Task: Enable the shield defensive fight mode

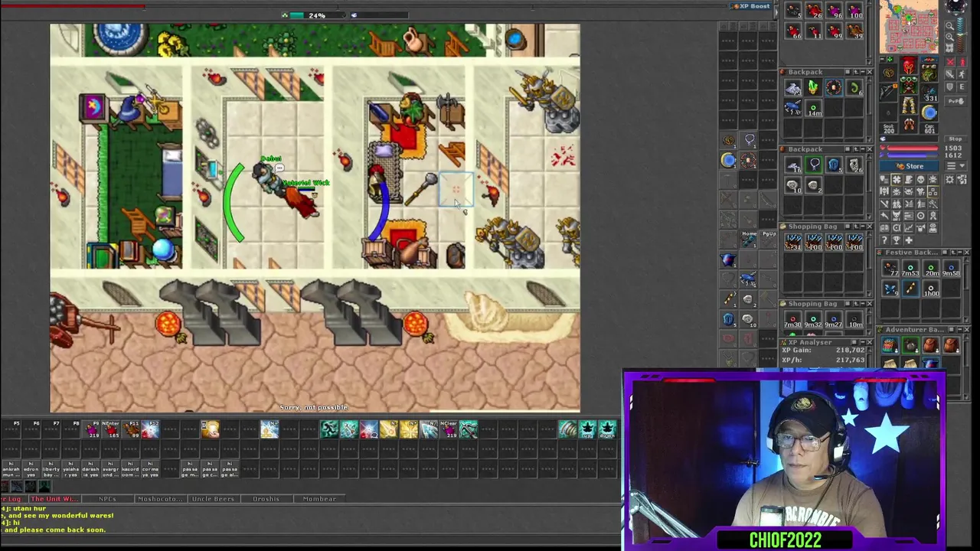Action: pos(949,86)
